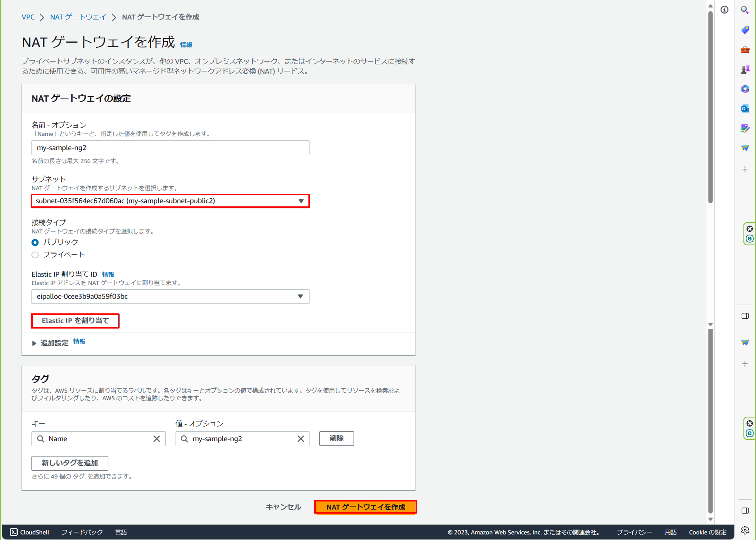
Task: Click the Outlook icon in sidebar
Action: coord(745,109)
